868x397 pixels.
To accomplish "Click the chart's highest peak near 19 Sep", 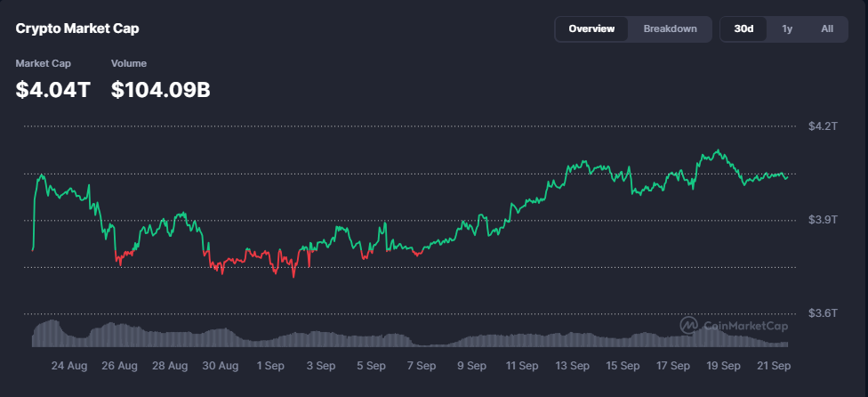I will [717, 151].
